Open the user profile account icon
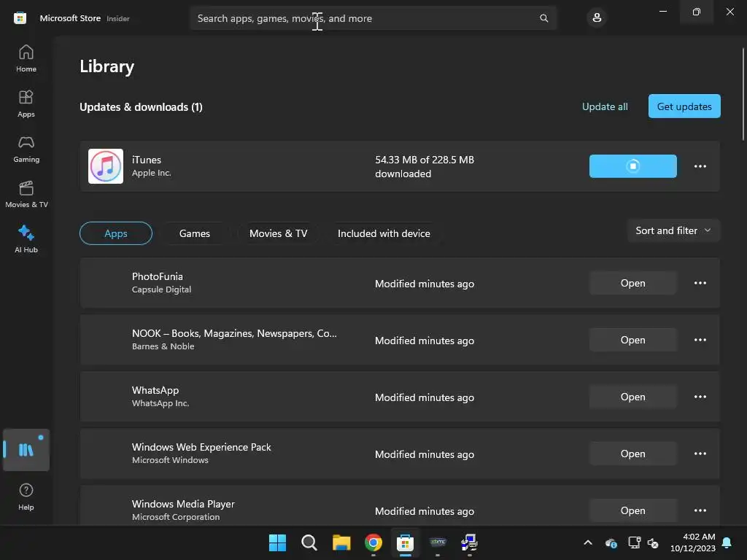The width and height of the screenshot is (747, 560). click(597, 18)
